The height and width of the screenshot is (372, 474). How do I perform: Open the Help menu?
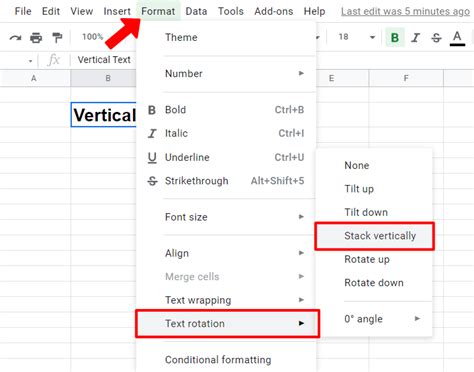click(314, 11)
